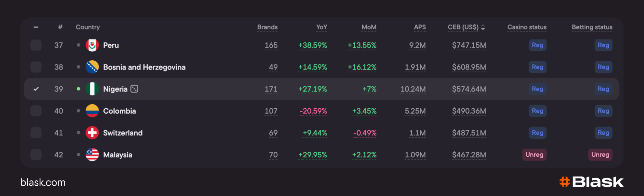Select the Malaysia row checkbox
Image resolution: width=644 pixels, height=196 pixels.
[x=36, y=155]
